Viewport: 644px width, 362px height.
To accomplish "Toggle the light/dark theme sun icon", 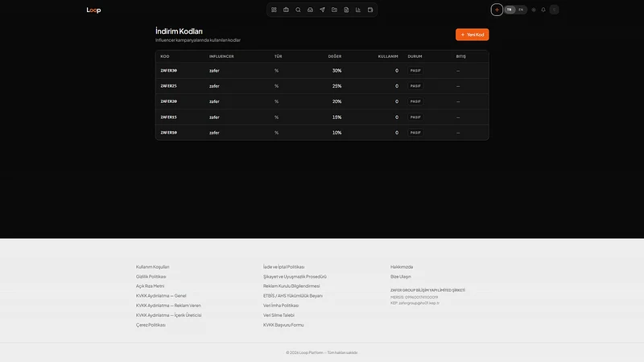I will coord(534,10).
